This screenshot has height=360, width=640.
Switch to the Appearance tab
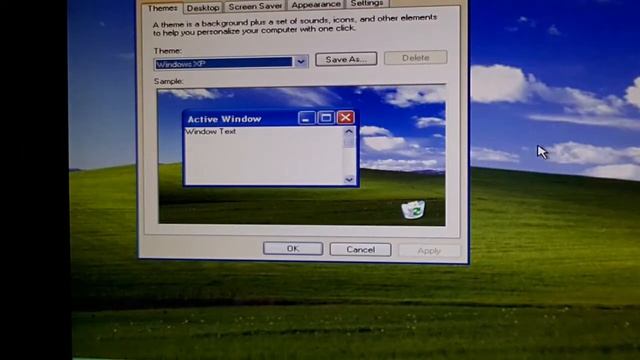(x=316, y=5)
